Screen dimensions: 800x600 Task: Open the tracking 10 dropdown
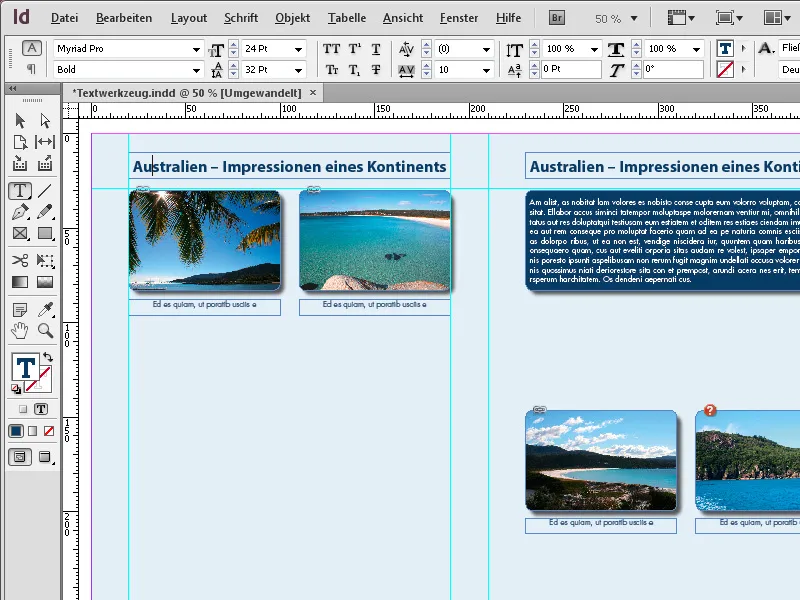(x=486, y=70)
